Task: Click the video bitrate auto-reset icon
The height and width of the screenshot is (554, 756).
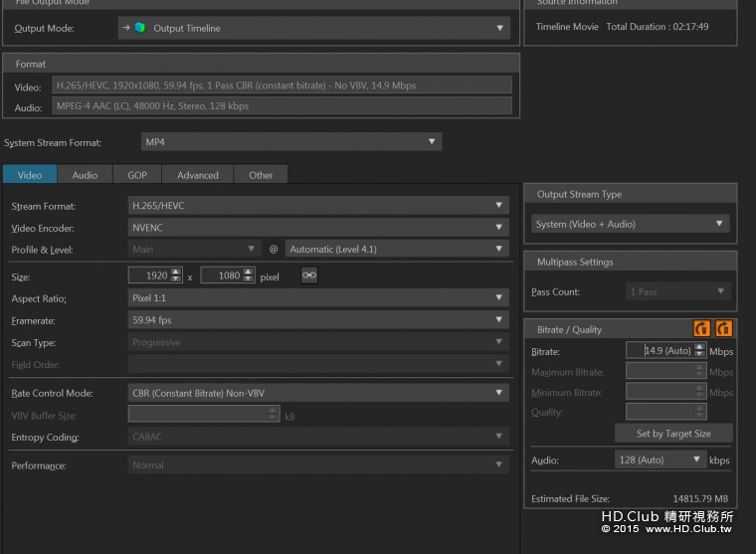Action: click(x=700, y=328)
